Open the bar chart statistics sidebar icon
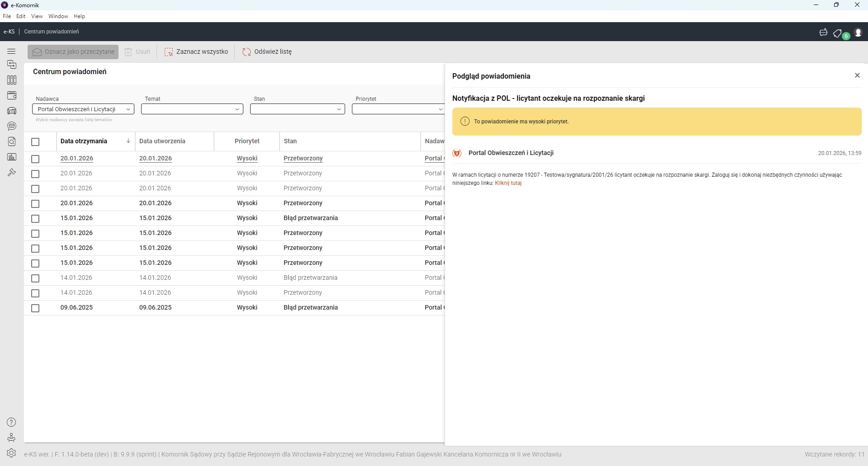The width and height of the screenshot is (868, 466). click(12, 157)
